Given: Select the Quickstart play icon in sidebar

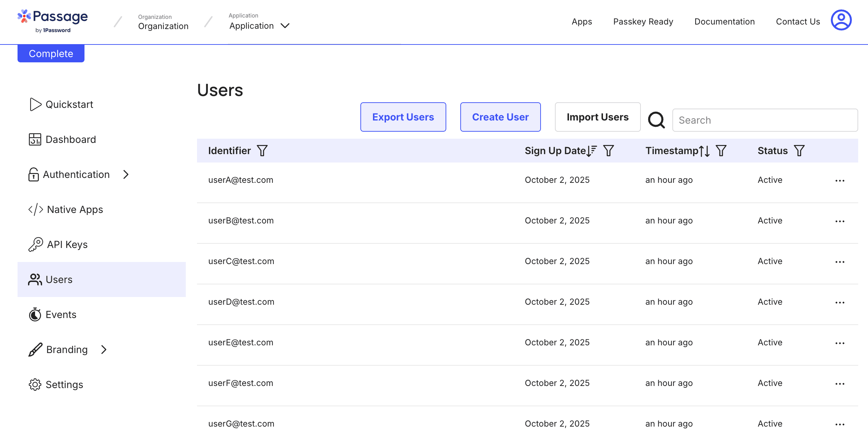Looking at the screenshot, I should coord(35,104).
